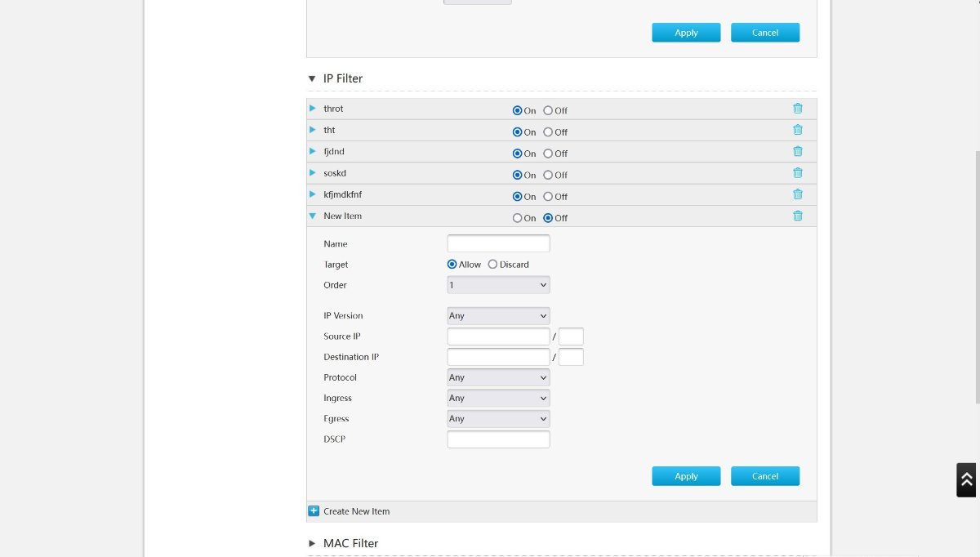The width and height of the screenshot is (980, 557).
Task: Cancel the New Item filter changes
Action: [x=764, y=476]
